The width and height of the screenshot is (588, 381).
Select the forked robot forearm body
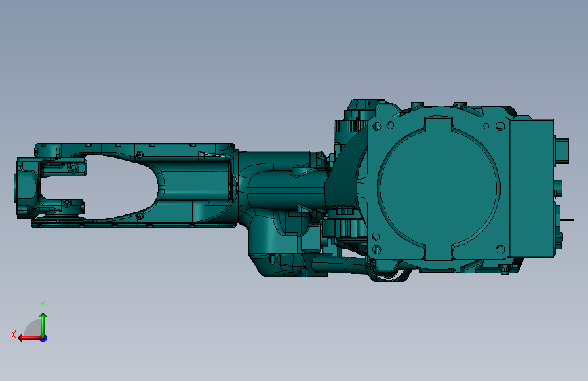195,186
